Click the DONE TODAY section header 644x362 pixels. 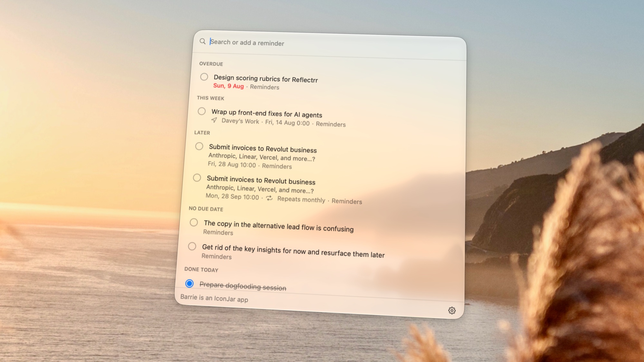click(x=201, y=269)
